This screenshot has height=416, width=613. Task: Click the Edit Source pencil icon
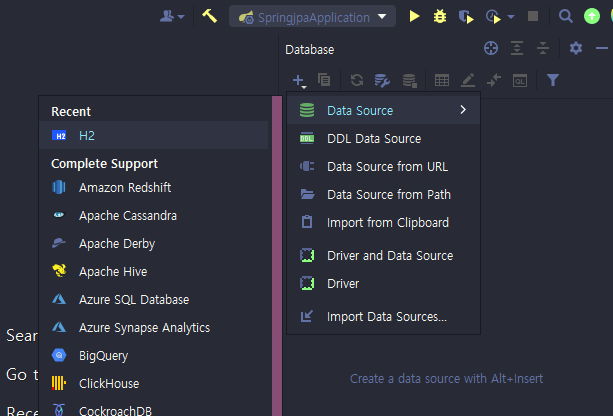(x=468, y=80)
